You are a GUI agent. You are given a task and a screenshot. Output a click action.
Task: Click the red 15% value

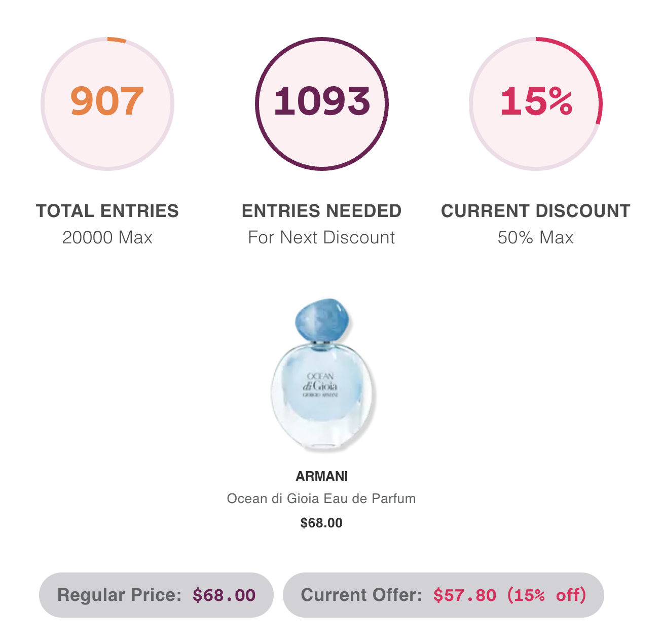tap(536, 100)
